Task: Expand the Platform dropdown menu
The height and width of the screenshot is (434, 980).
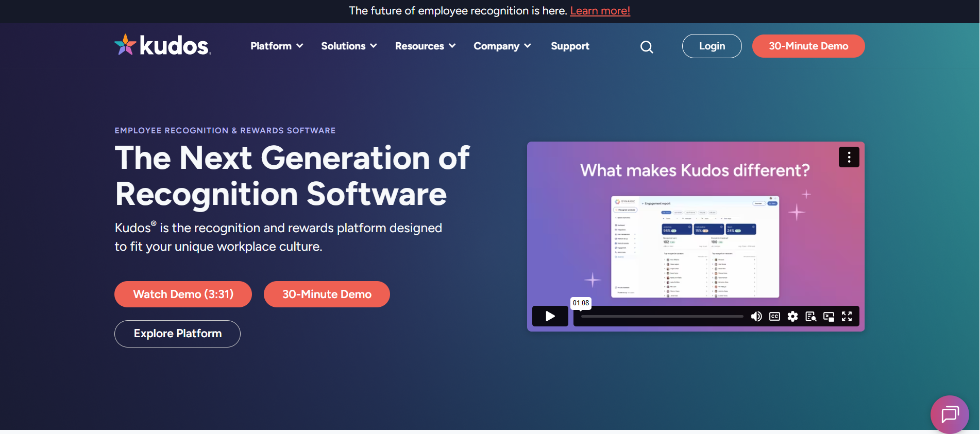Action: click(x=277, y=46)
